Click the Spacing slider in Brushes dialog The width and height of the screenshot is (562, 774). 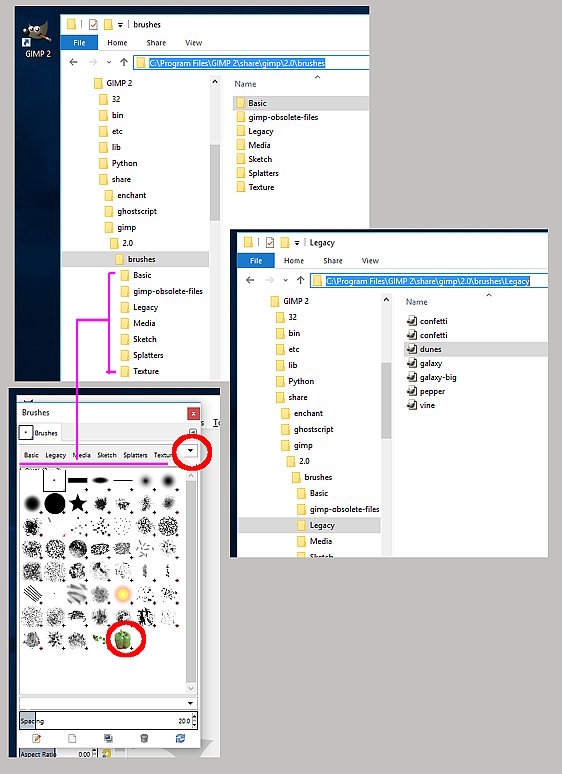pyautogui.click(x=106, y=721)
